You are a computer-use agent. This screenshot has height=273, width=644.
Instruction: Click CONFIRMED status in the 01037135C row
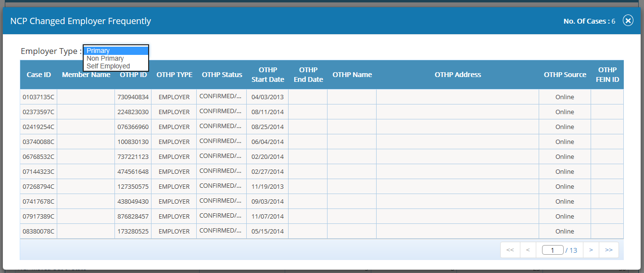click(x=221, y=96)
